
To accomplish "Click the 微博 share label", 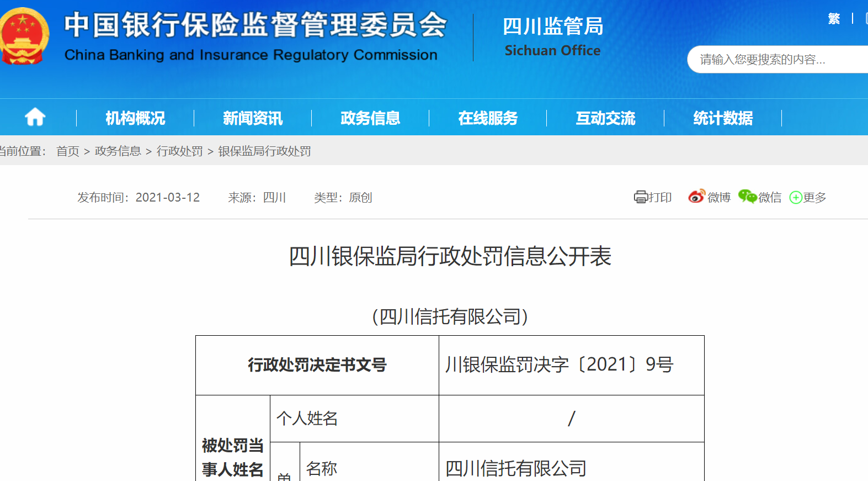I will tap(719, 197).
